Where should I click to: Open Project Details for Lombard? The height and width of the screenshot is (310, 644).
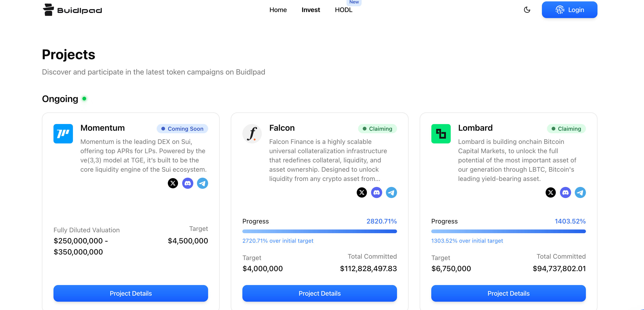[508, 293]
